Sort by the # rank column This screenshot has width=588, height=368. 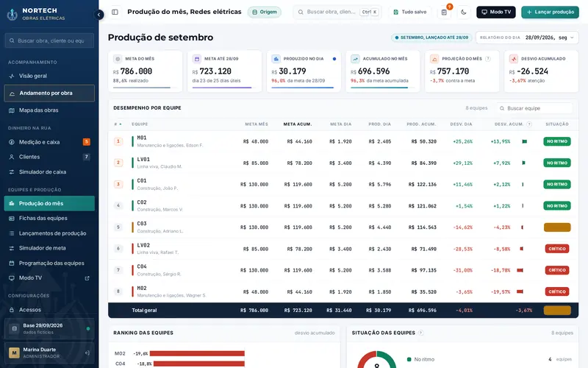pos(118,124)
